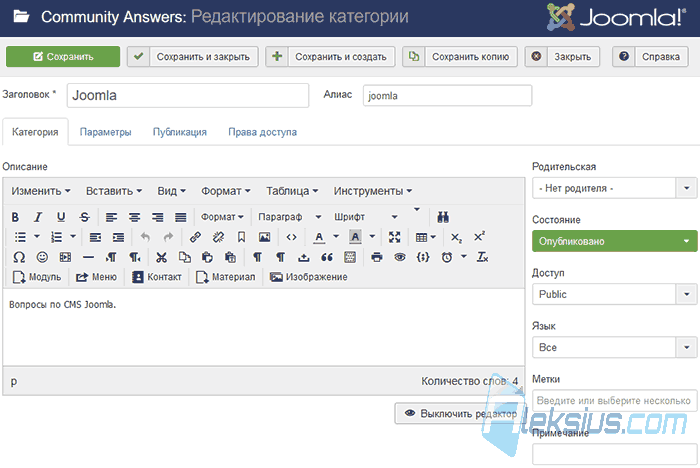The image size is (700, 468).
Task: Underline the selected text
Action: pos(61,217)
